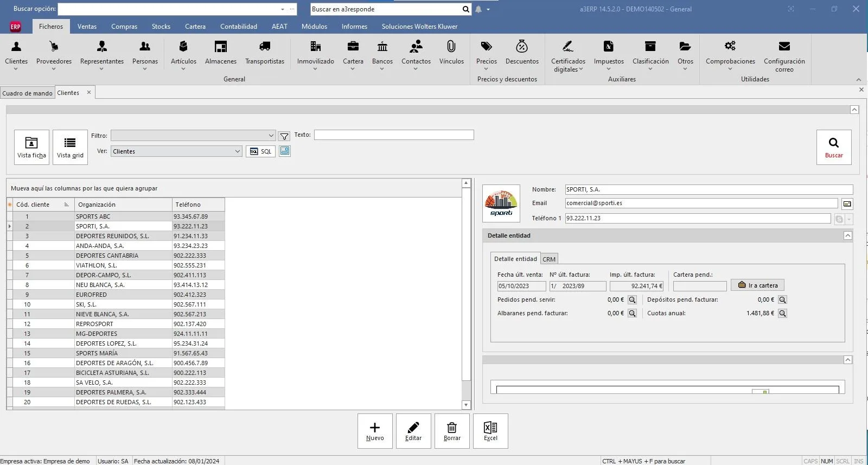Click the ERP application logo button
868x465 pixels.
pos(15,27)
